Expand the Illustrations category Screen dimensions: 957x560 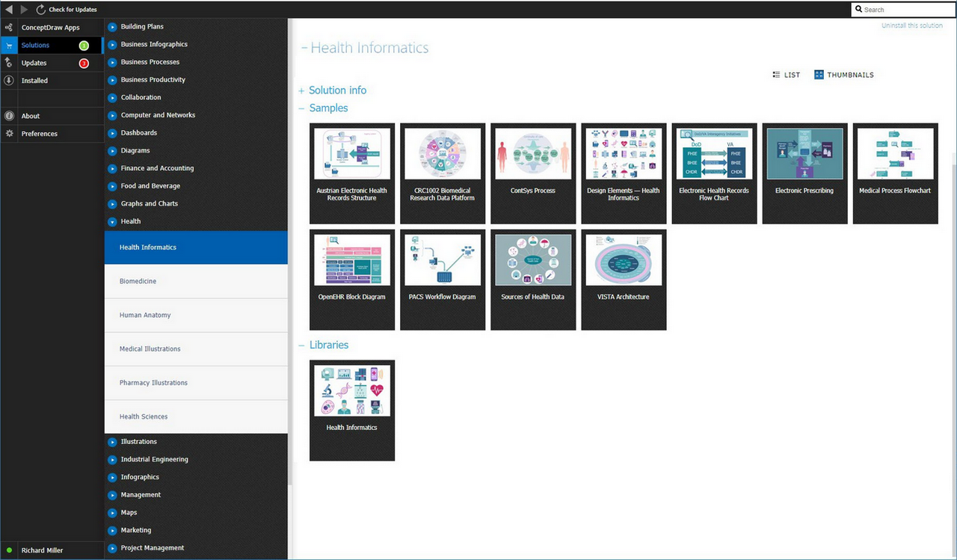(x=112, y=442)
